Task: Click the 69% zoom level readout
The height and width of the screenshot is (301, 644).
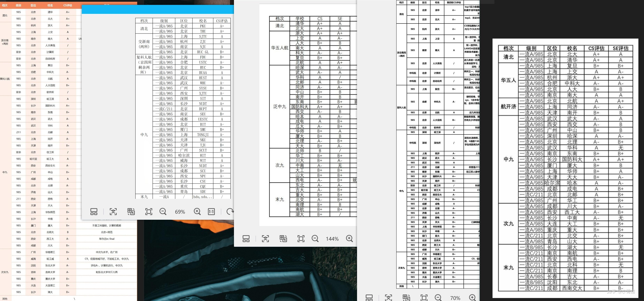Action: [180, 212]
